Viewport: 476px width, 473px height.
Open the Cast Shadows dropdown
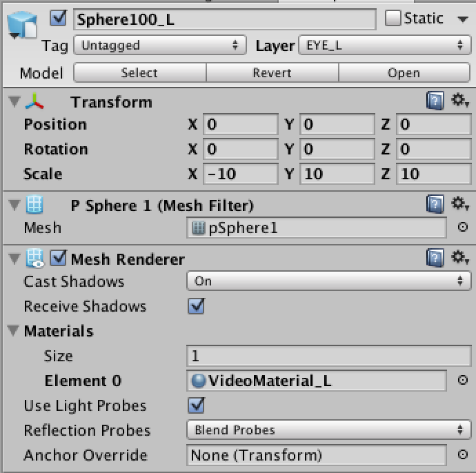click(x=329, y=281)
